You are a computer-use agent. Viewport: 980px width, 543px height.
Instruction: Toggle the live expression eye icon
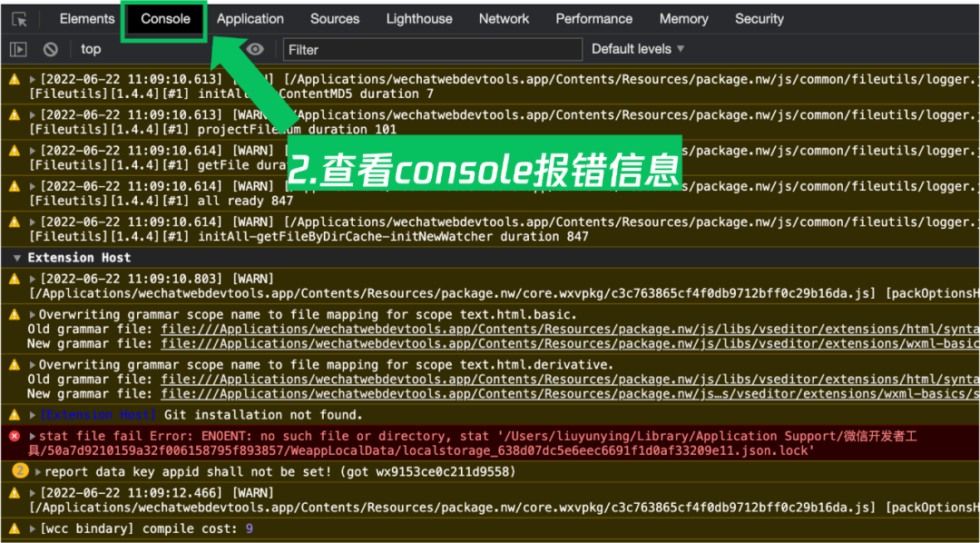[x=255, y=49]
